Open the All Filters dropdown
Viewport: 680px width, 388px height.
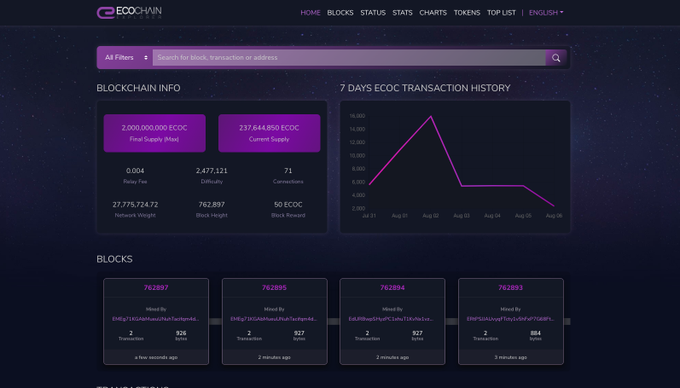[126, 58]
